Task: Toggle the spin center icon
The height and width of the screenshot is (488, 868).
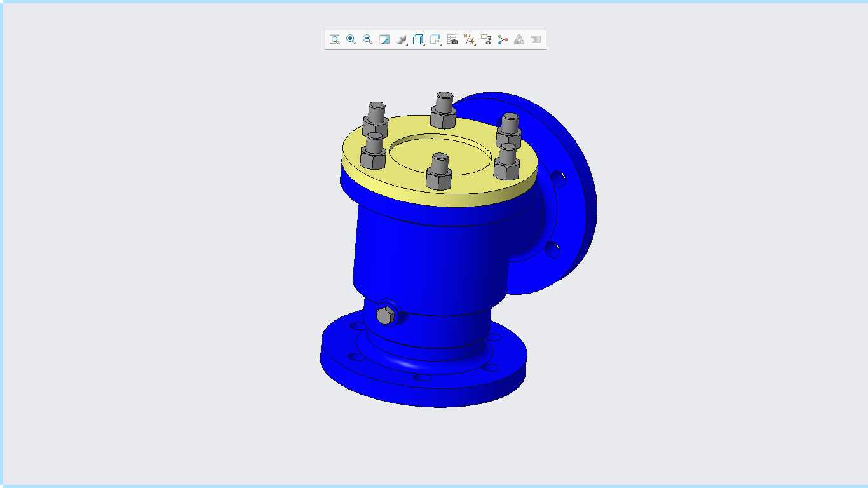Action: click(503, 40)
